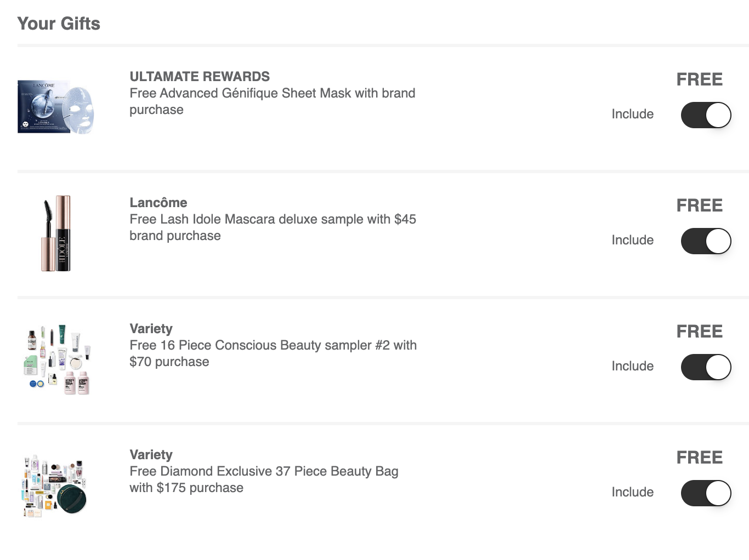This screenshot has width=749, height=560.
Task: Click the Variety label for 16 Piece sampler
Action: [151, 329]
